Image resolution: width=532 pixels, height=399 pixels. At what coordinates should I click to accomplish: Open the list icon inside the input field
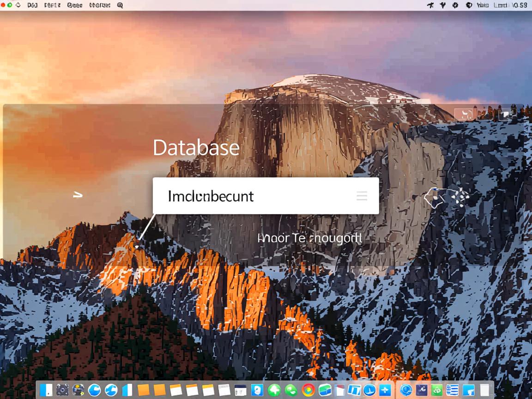click(362, 196)
